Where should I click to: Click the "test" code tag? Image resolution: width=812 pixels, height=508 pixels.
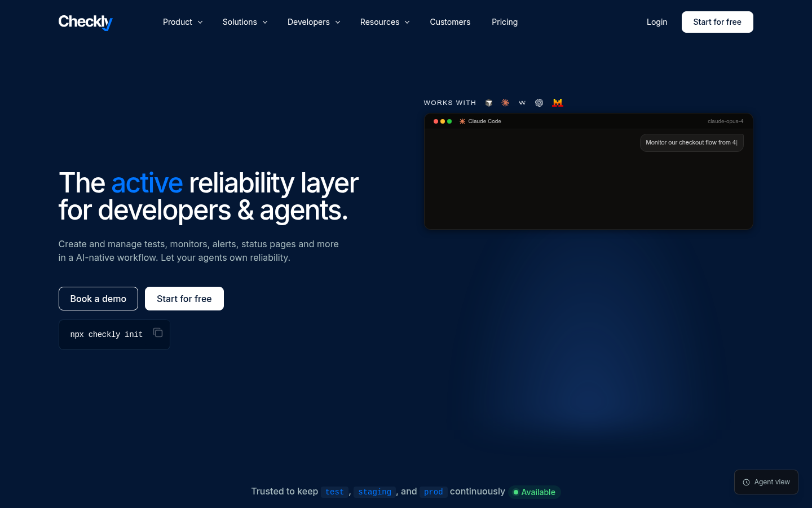pos(334,492)
